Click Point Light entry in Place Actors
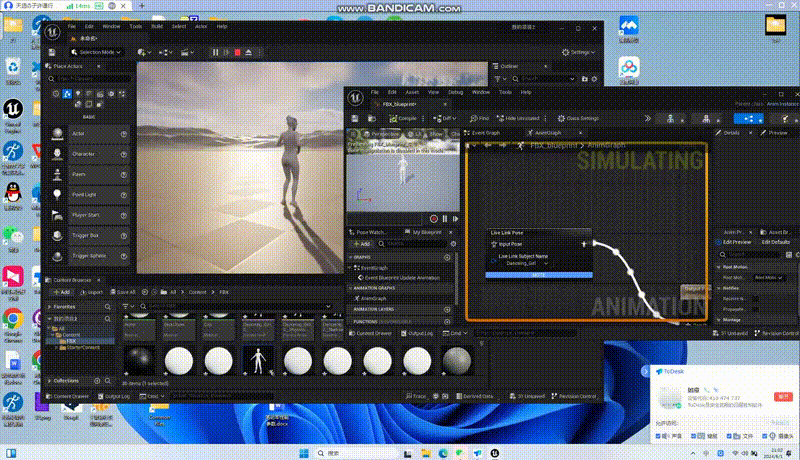 [x=90, y=195]
